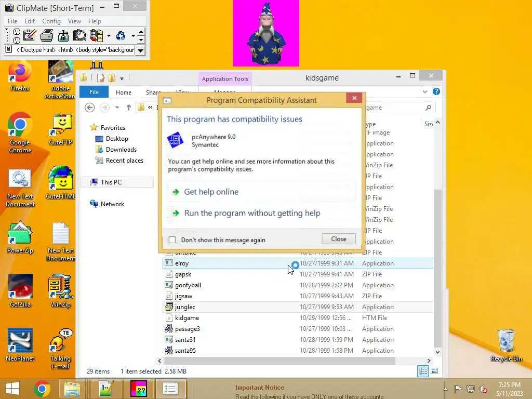Click the ClipMate edit clip toolbar icon
This screenshot has height=399, width=532.
coord(30,35)
